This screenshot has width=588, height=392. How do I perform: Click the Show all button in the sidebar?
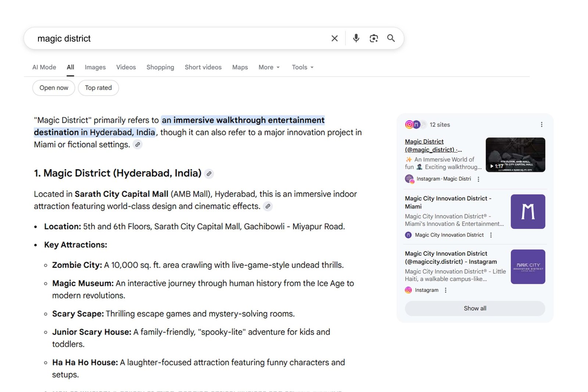[x=474, y=308]
